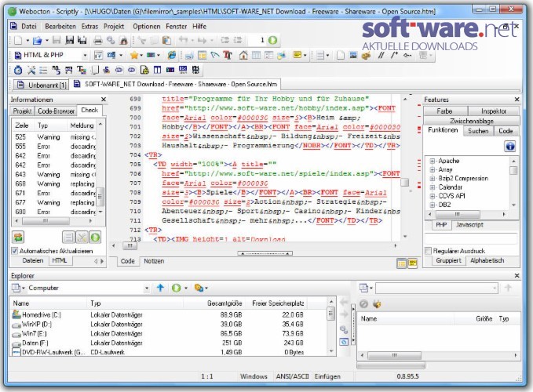The width and height of the screenshot is (533, 392).
Task: Select Homedrive (C:) in Explorer
Action: point(42,315)
